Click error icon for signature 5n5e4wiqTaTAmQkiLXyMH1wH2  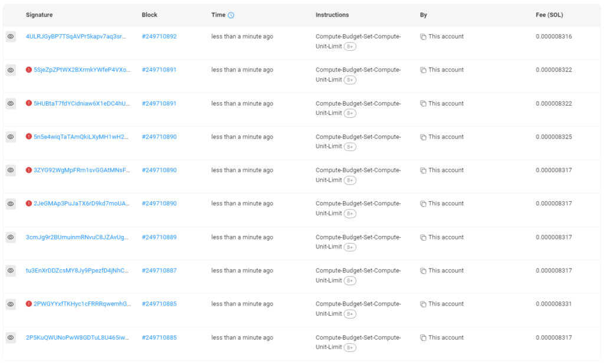coord(29,137)
